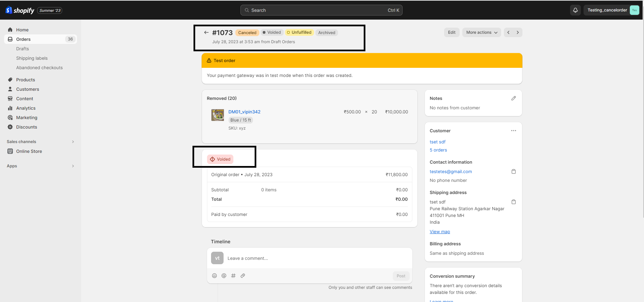Click the red Voided payment badge

click(220, 159)
